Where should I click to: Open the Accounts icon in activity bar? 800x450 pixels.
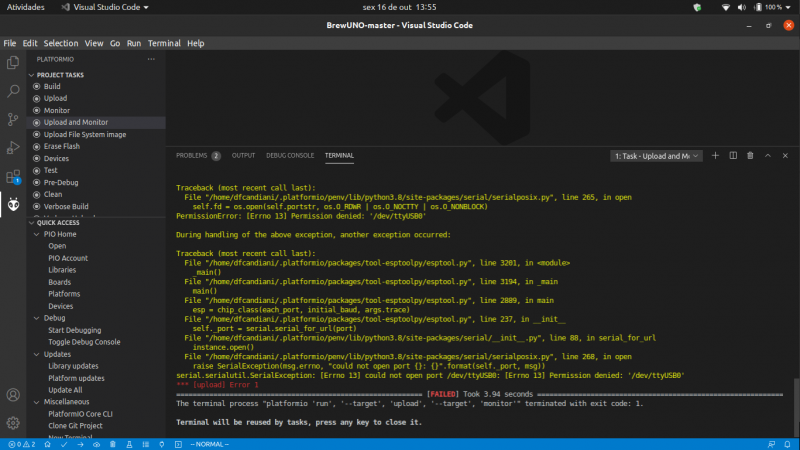(x=13, y=395)
